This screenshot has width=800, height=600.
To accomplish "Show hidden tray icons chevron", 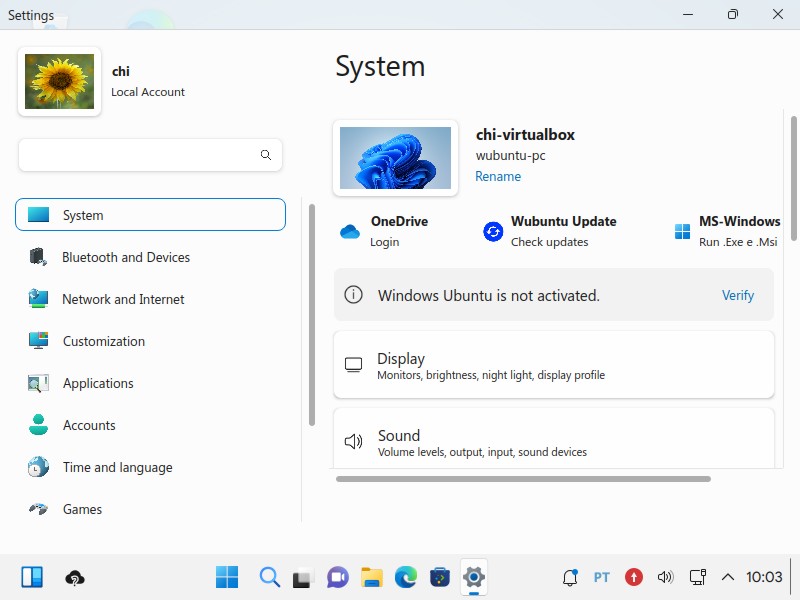I will click(x=728, y=577).
